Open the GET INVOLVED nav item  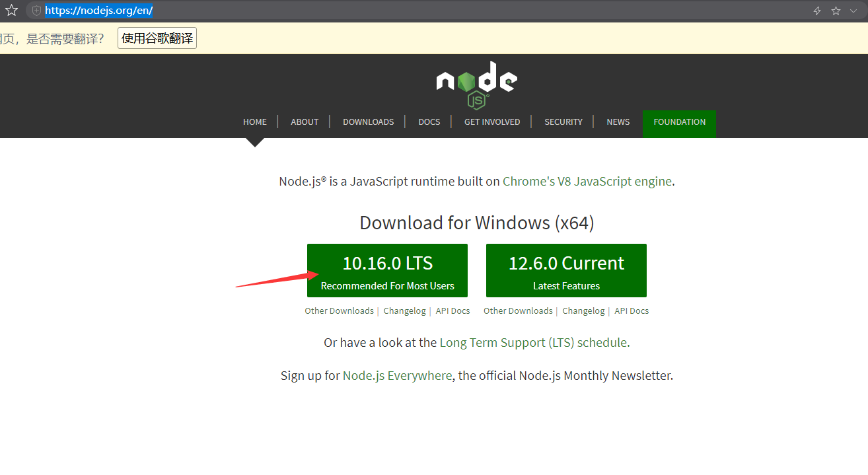click(492, 122)
